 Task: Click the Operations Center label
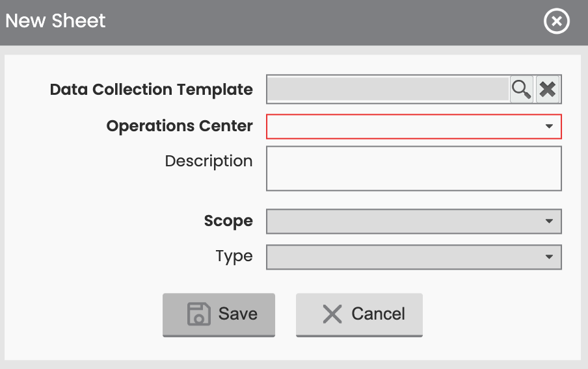tap(180, 126)
